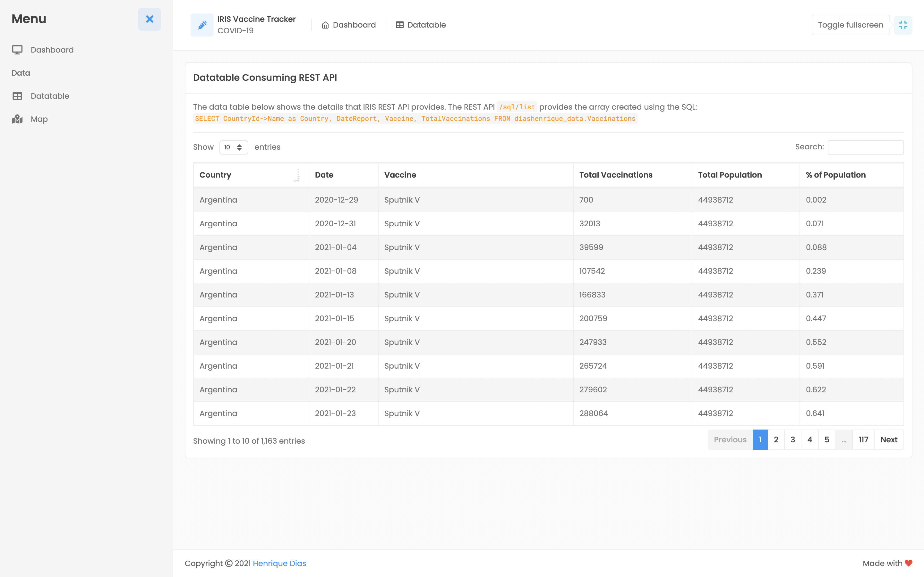Click the table icon in top navigation

pos(399,25)
